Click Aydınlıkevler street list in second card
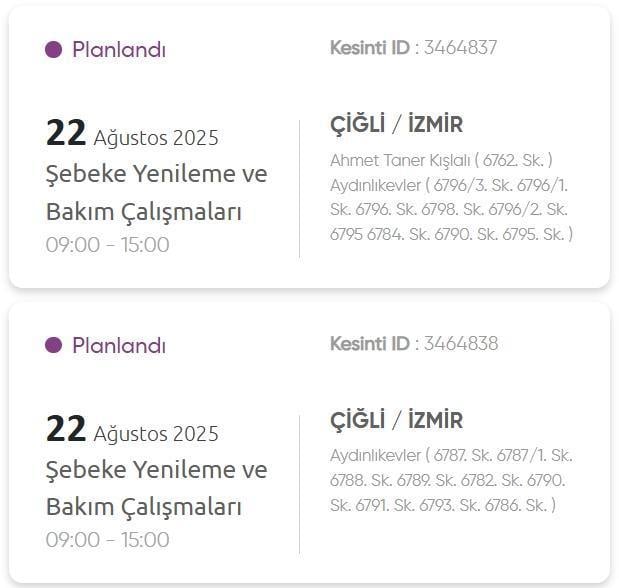 (449, 481)
